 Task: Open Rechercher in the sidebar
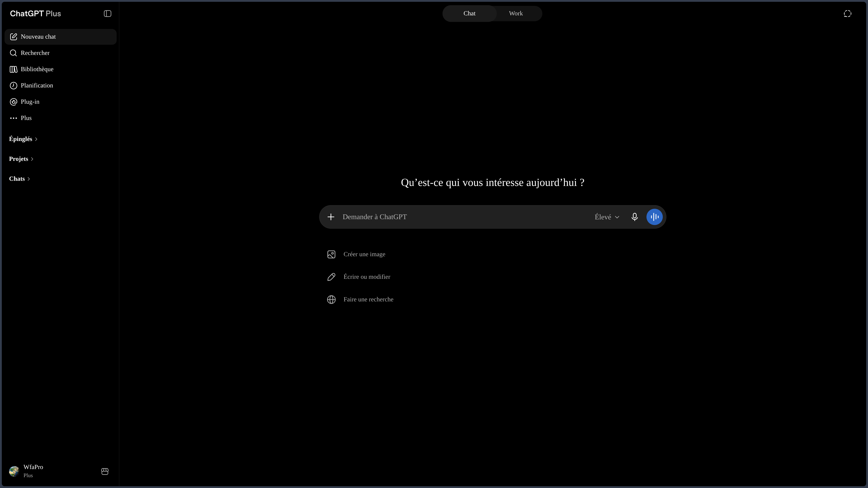coord(61,53)
